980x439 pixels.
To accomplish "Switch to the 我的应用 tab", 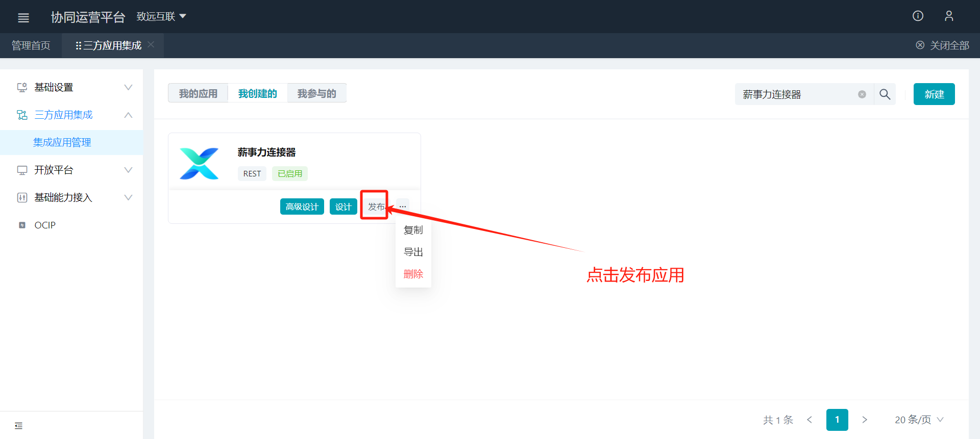I will click(x=198, y=93).
